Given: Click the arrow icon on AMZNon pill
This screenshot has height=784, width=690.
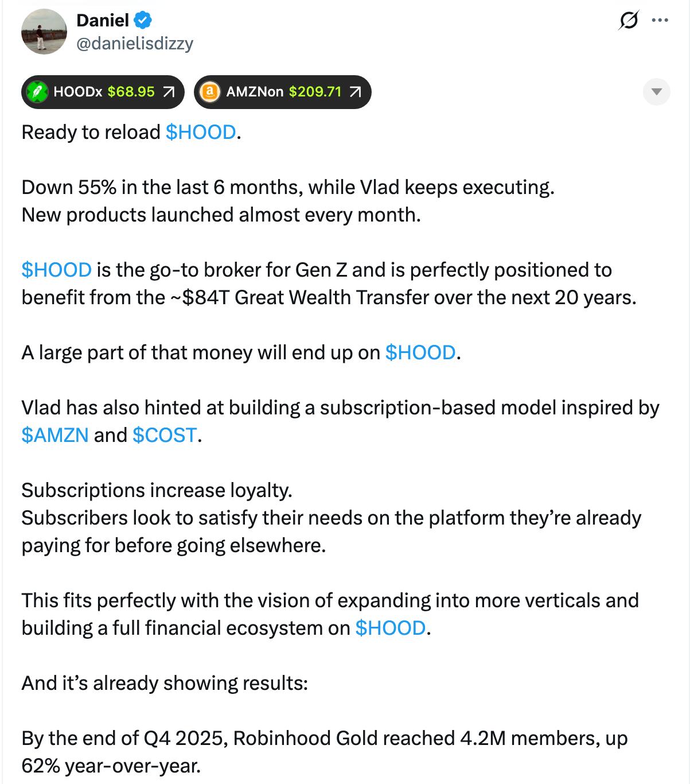Looking at the screenshot, I should coord(356,92).
